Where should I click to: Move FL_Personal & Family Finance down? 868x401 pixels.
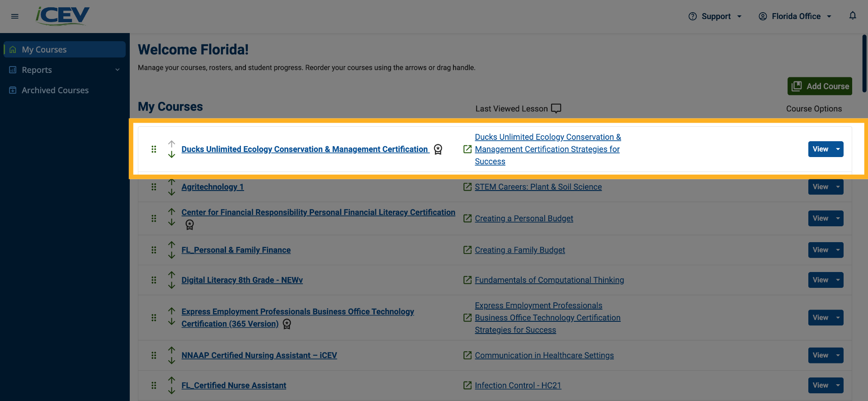[171, 255]
